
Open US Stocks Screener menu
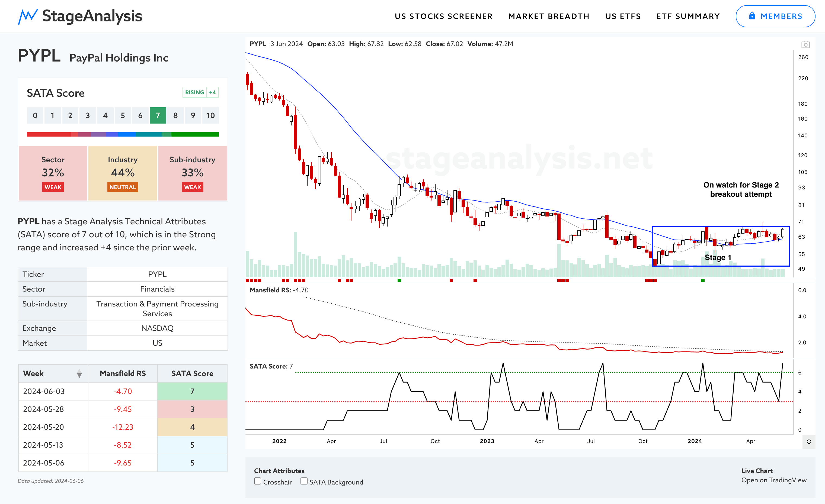click(x=444, y=16)
